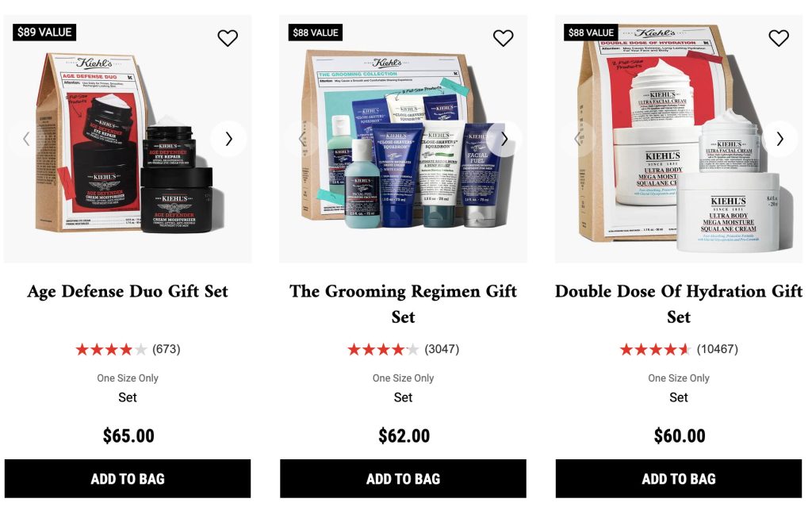Open the Grooming Collection product image
This screenshot has width=812, height=514.
[403, 139]
